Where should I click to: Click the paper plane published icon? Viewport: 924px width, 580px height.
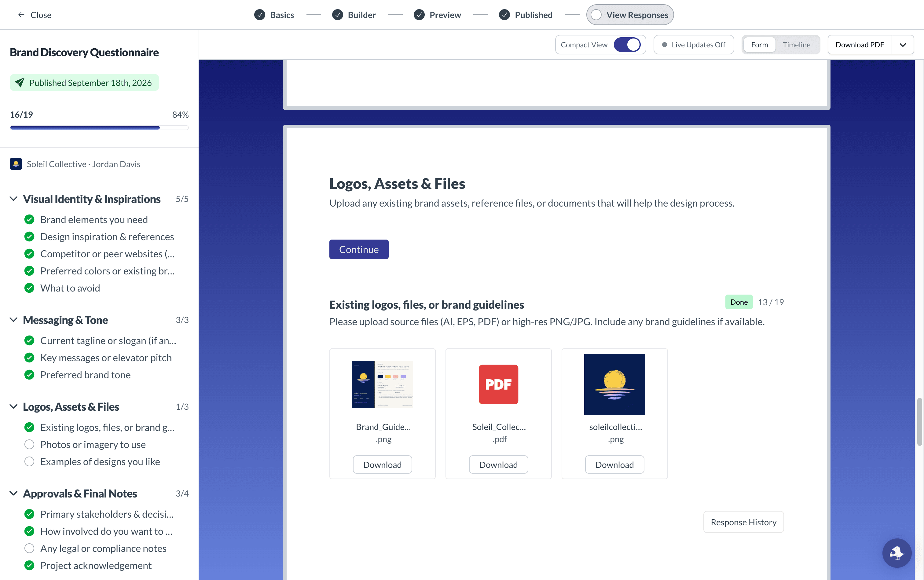(x=20, y=83)
